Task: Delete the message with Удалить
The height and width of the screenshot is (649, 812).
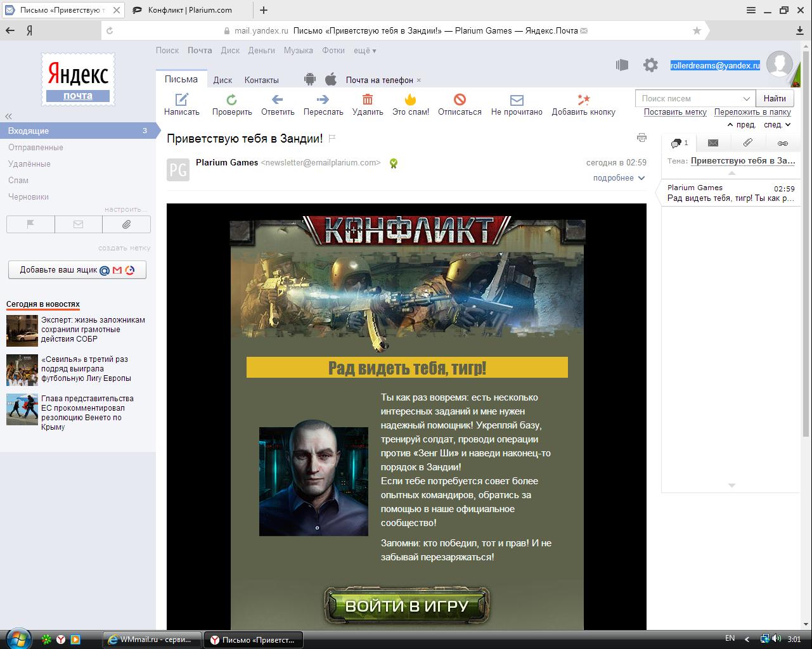Action: pyautogui.click(x=368, y=105)
